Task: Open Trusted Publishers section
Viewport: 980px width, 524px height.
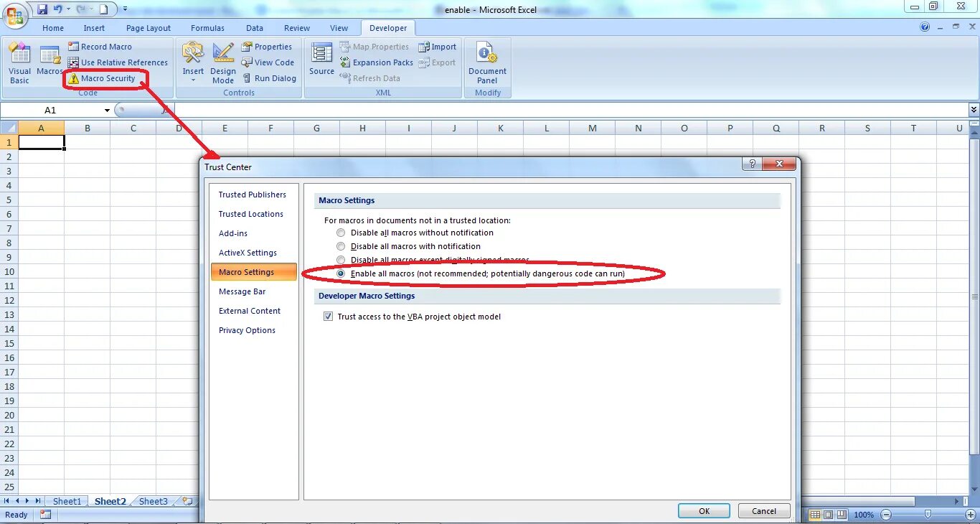Action: tap(253, 195)
